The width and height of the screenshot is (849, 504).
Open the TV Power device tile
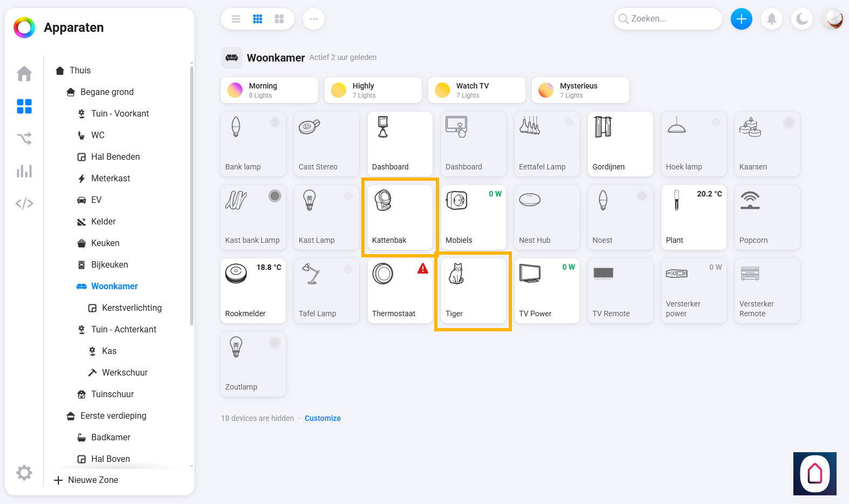(547, 291)
